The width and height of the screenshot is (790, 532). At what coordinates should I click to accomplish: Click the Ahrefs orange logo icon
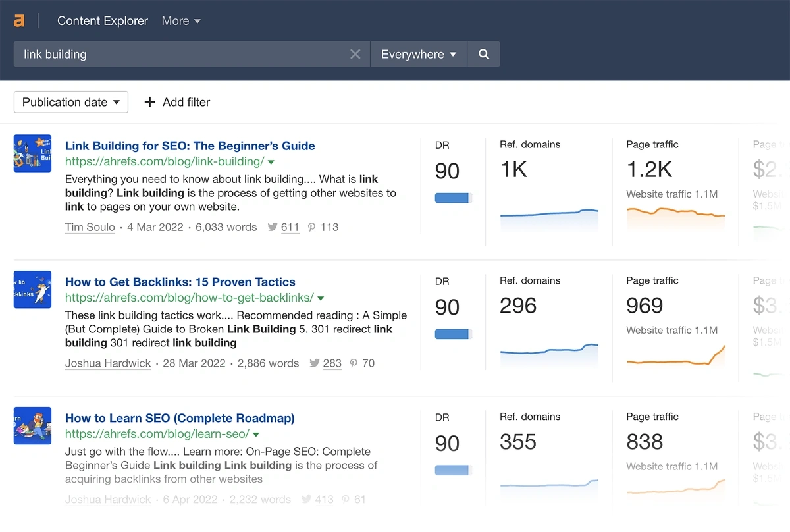pyautogui.click(x=19, y=21)
